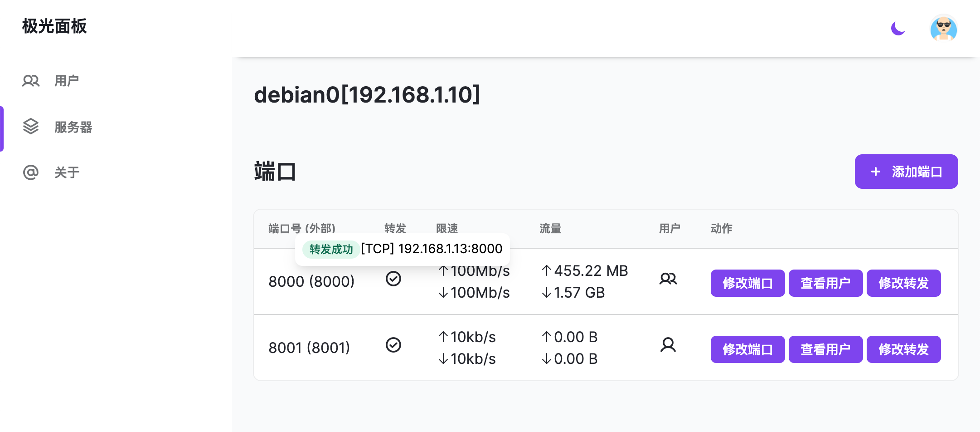Click the multi-user icon for port 8000
The image size is (980, 432).
tap(668, 279)
